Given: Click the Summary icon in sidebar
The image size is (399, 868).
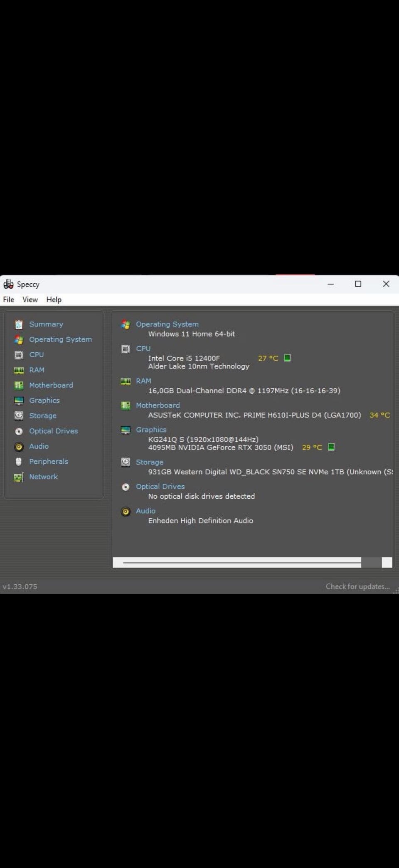Looking at the screenshot, I should pos(19,324).
